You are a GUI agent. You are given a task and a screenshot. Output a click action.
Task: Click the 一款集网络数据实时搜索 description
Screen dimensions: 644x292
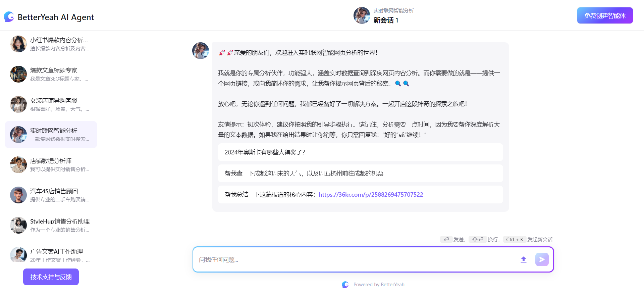pos(60,139)
